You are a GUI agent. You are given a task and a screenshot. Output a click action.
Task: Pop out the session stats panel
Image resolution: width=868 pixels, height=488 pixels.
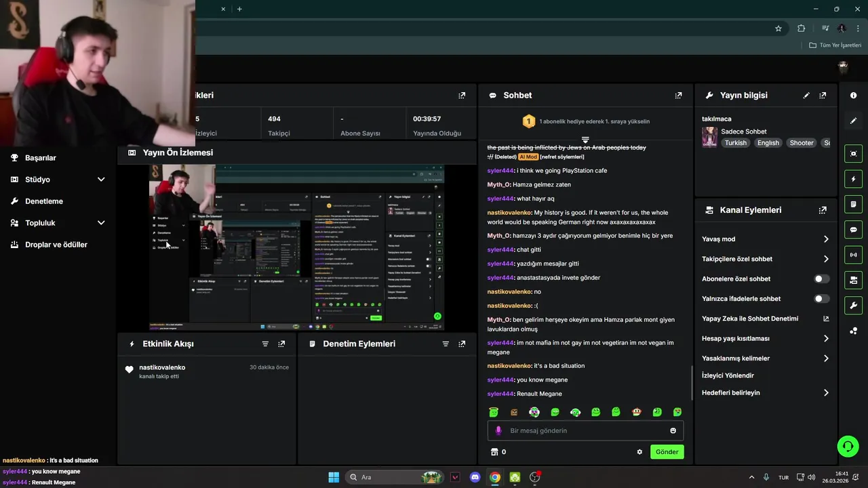(x=462, y=96)
